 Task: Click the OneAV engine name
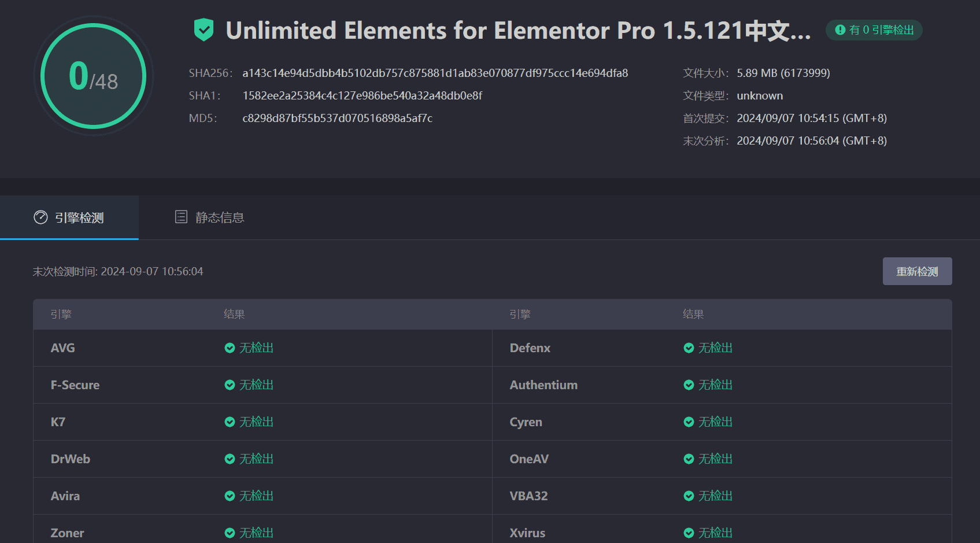point(529,459)
